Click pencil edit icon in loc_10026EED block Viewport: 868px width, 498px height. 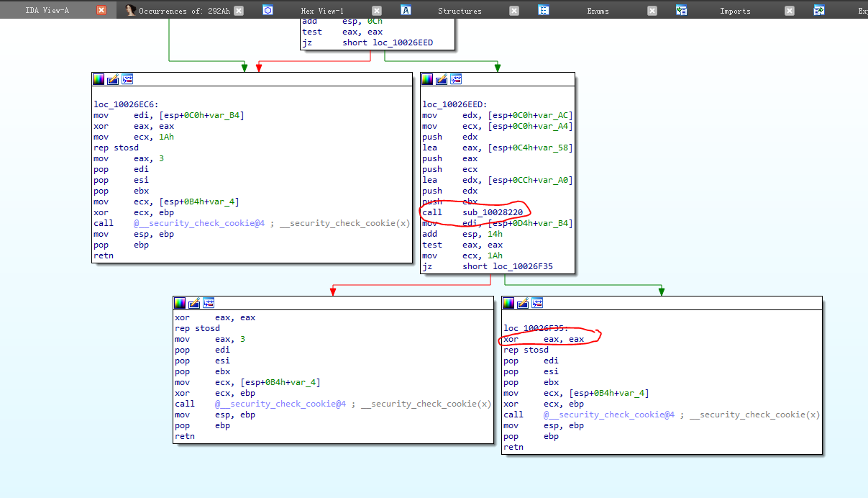click(x=442, y=79)
